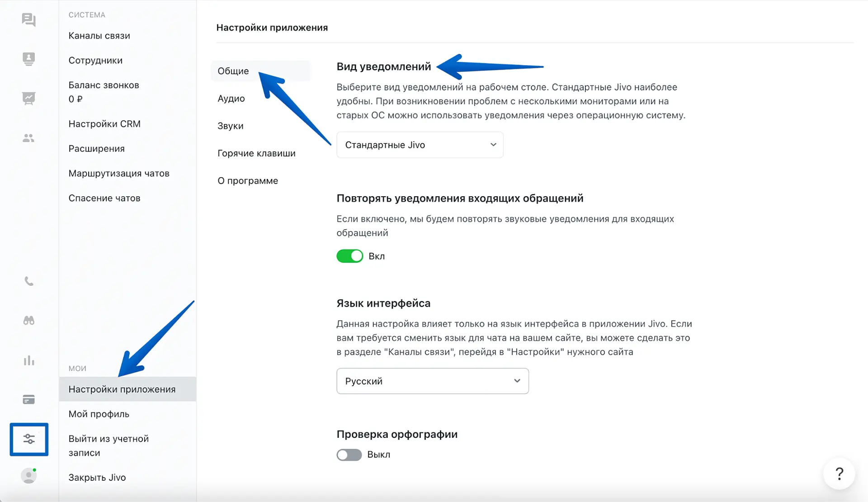Click the help question mark button
Screen dimensions: 868x502
[839, 474]
